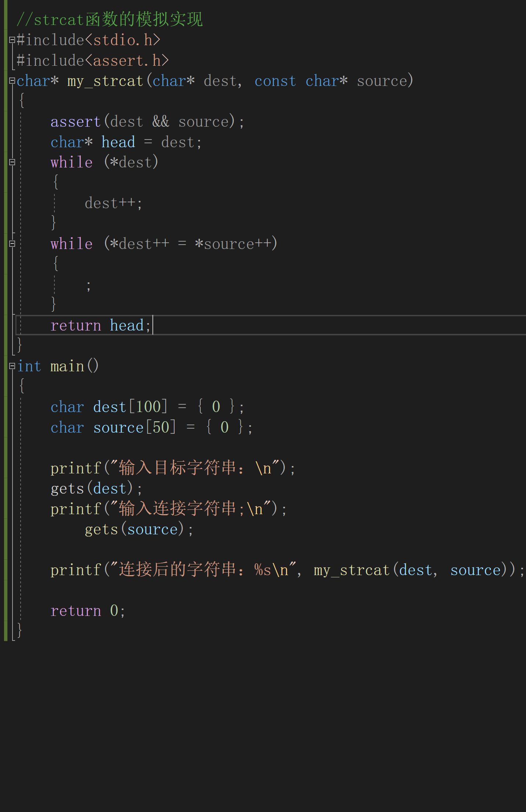
Task: Click the dest++; statement
Action: click(113, 203)
